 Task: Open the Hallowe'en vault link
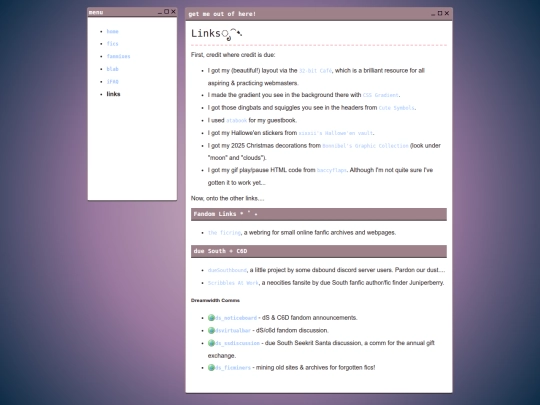click(x=335, y=133)
